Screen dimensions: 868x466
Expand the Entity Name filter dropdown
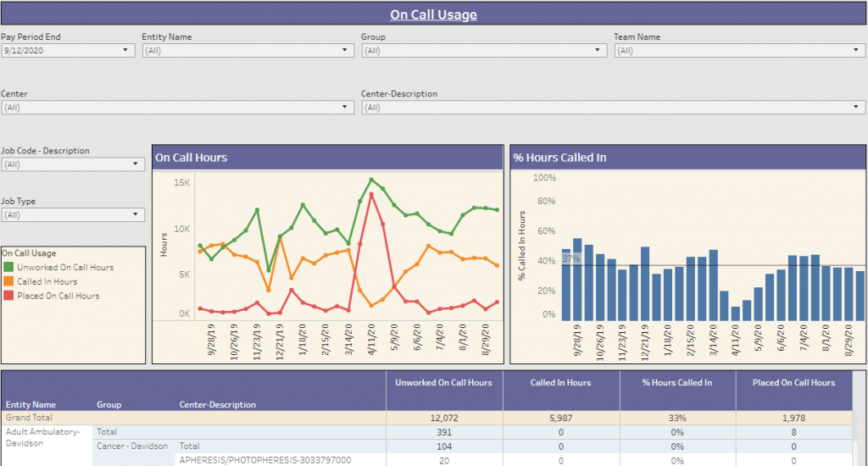click(x=248, y=51)
